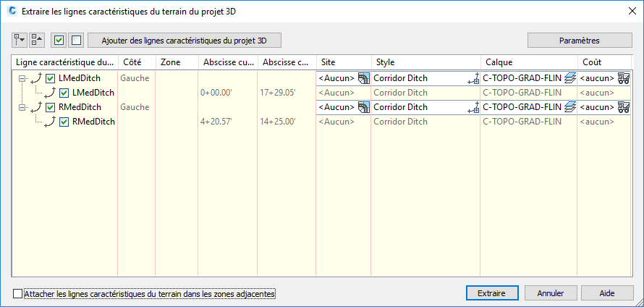This screenshot has height=307, width=644.
Task: Click the cost item icon in the LMedDitch row
Action: pos(624,78)
